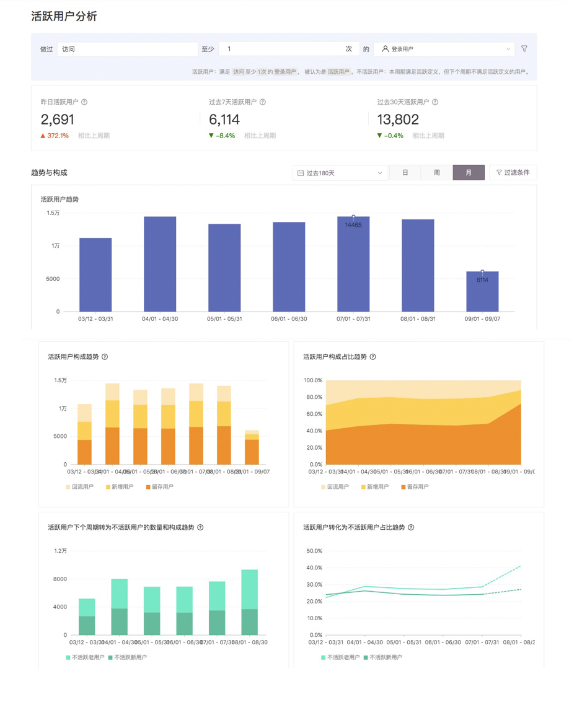Viewport: 582px width, 728px height.
Task: Click 留存用户 orange legend swatch in bar chart
Action: click(x=148, y=487)
